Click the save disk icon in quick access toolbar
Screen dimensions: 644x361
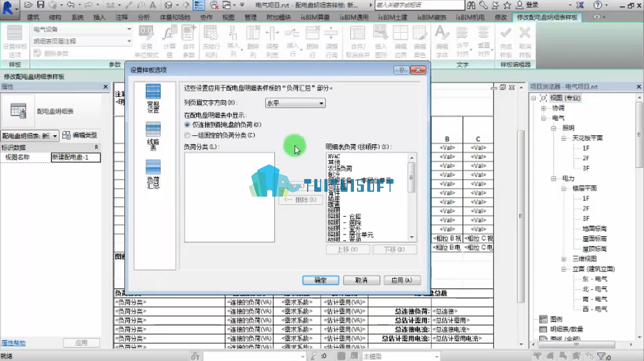pos(40,5)
